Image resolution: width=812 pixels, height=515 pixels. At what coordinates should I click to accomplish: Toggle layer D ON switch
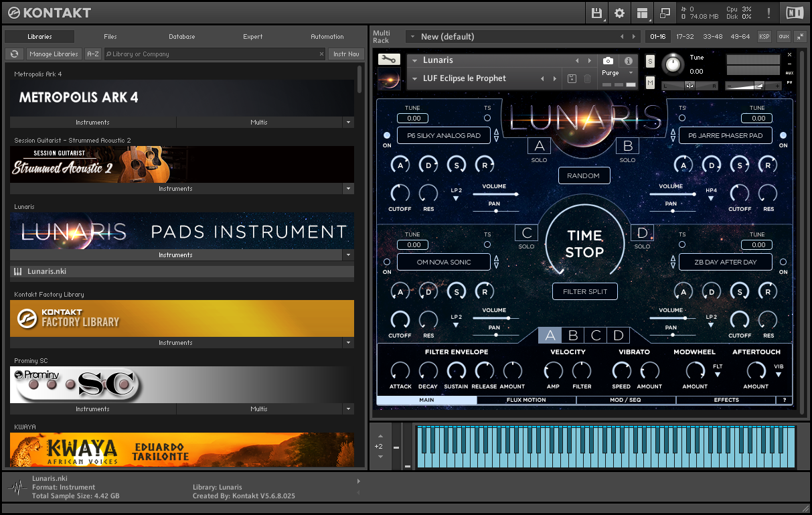[783, 262]
